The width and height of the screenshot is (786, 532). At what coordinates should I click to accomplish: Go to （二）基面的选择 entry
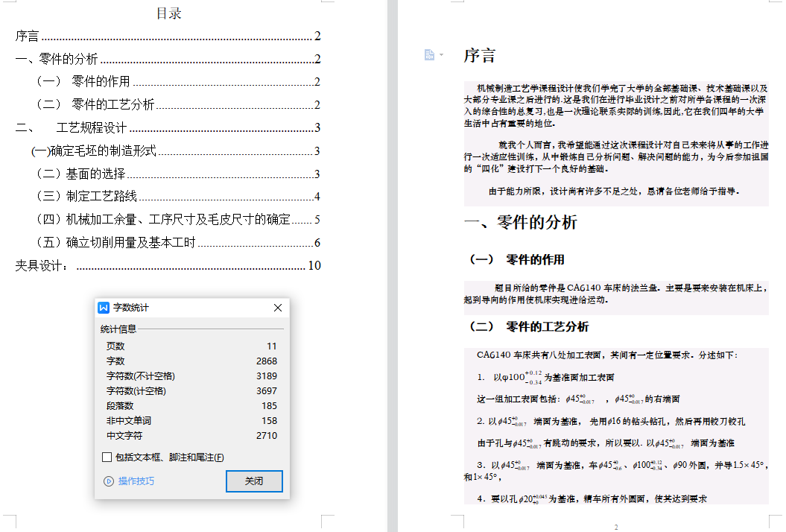[x=178, y=174]
